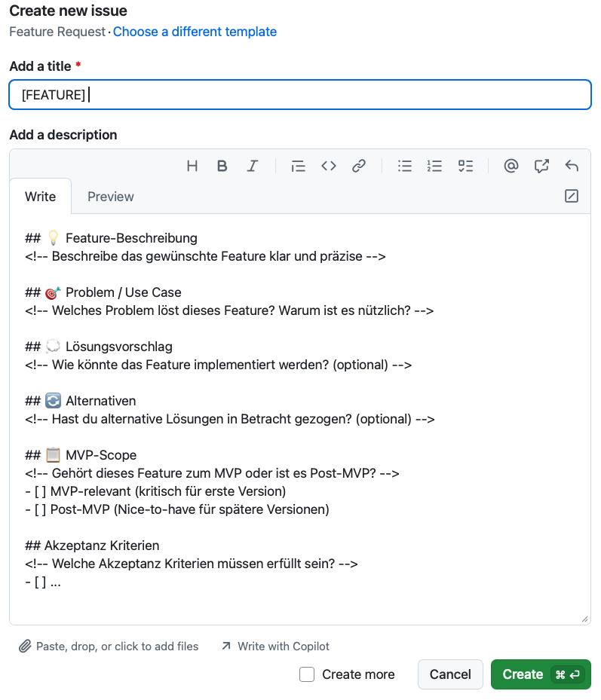Enable the Create more checkbox
The width and height of the screenshot is (601, 700).
307,674
